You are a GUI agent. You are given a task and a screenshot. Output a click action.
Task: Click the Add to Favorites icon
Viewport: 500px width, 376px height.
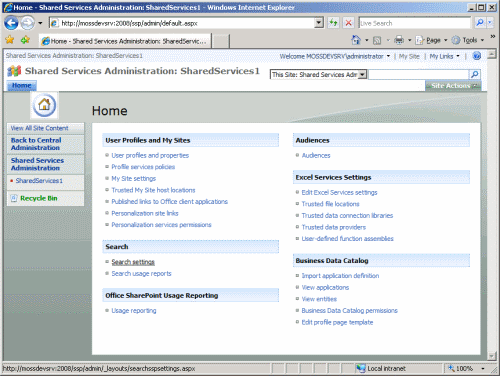tap(25, 40)
